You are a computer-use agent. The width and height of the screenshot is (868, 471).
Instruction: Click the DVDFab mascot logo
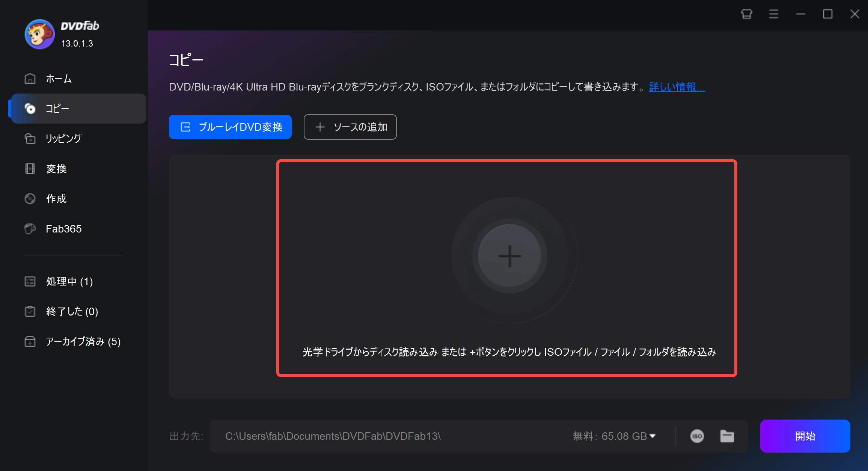pos(39,34)
